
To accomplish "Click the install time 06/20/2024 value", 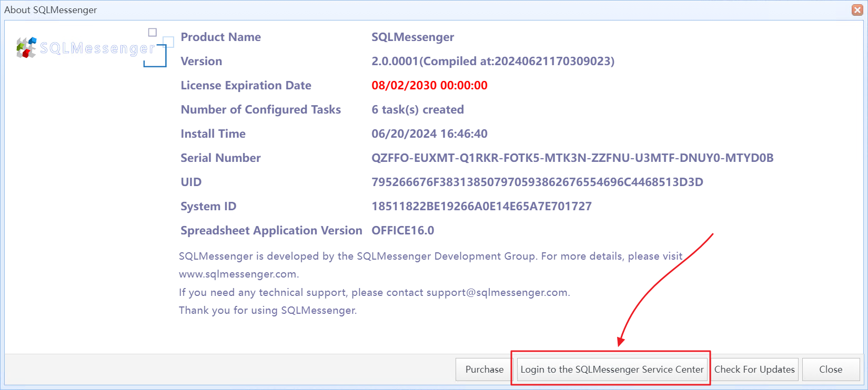I will tap(429, 134).
